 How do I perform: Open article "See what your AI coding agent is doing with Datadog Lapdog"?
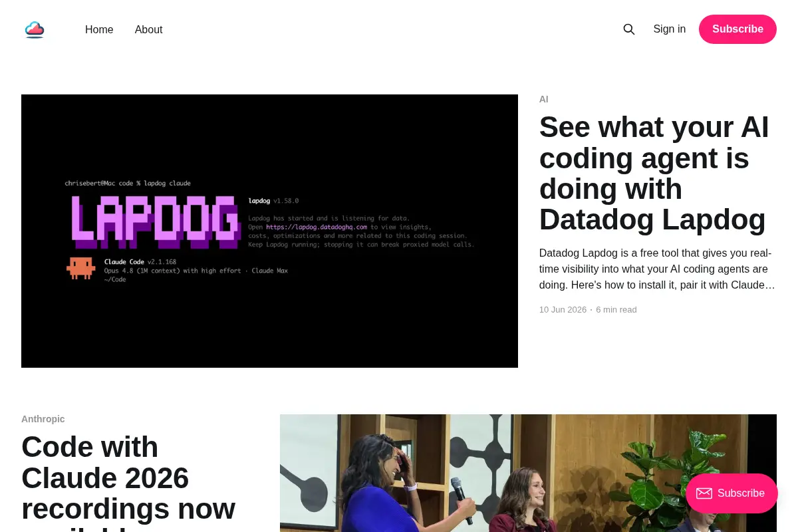click(x=654, y=174)
